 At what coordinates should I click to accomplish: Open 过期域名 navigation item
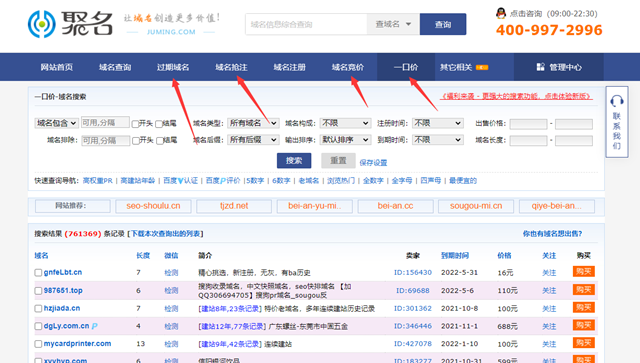click(173, 67)
